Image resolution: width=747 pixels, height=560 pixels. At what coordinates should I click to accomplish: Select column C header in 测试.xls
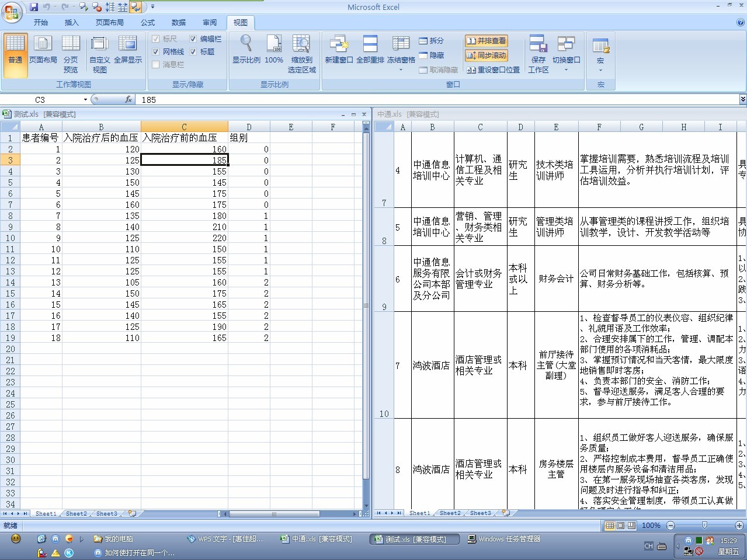point(184,127)
